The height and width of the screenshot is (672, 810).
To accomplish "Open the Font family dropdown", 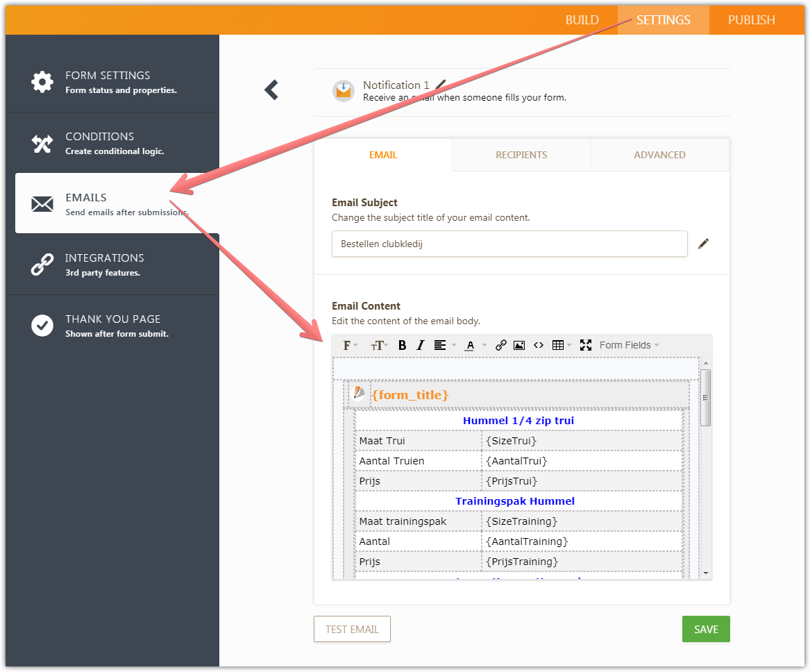I will [x=348, y=344].
